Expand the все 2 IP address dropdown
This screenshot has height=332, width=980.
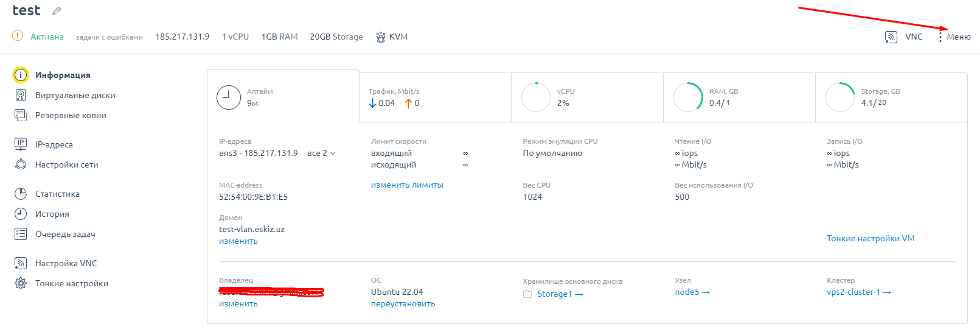tap(321, 154)
